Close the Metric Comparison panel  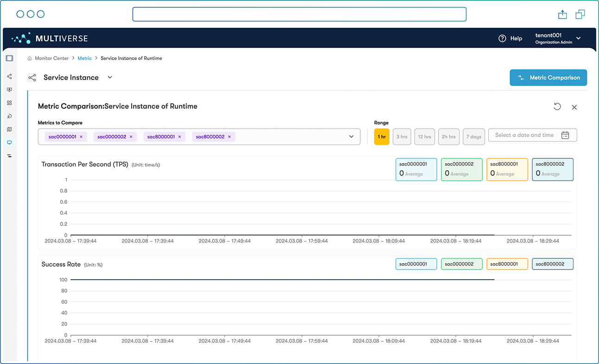574,107
